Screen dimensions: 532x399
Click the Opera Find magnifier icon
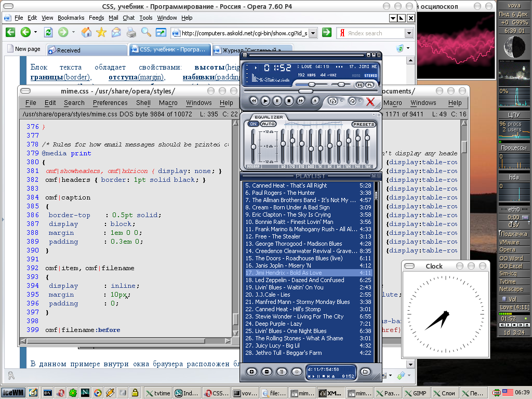[146, 33]
